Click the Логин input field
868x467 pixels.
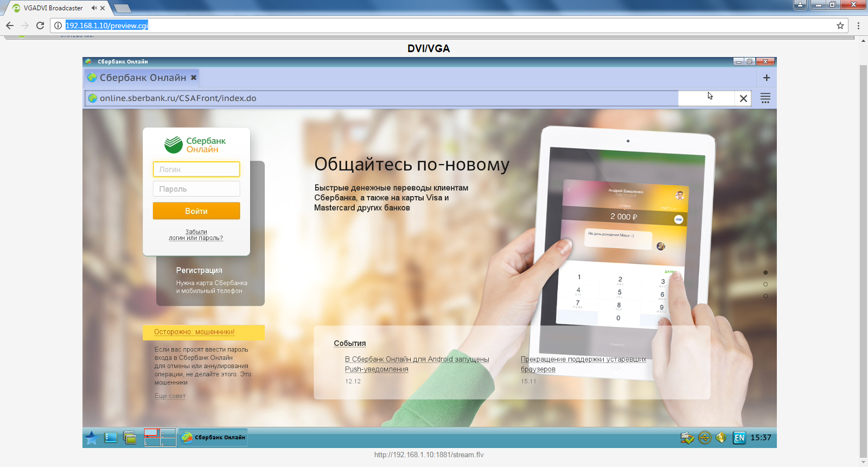pos(196,169)
